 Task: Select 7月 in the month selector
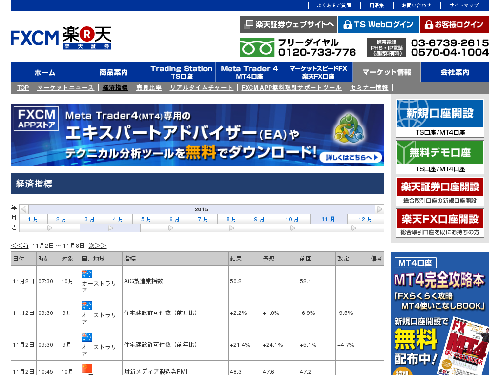tap(202, 219)
